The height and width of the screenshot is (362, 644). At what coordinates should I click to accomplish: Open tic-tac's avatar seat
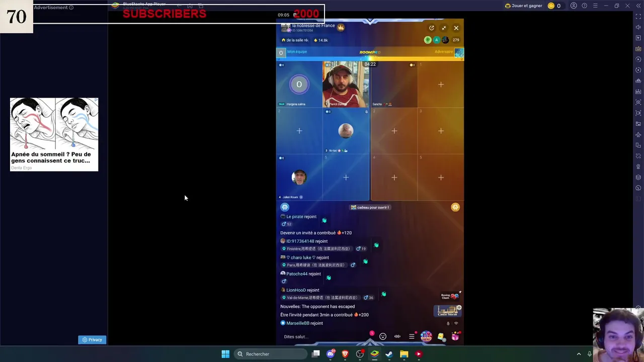pos(346,131)
